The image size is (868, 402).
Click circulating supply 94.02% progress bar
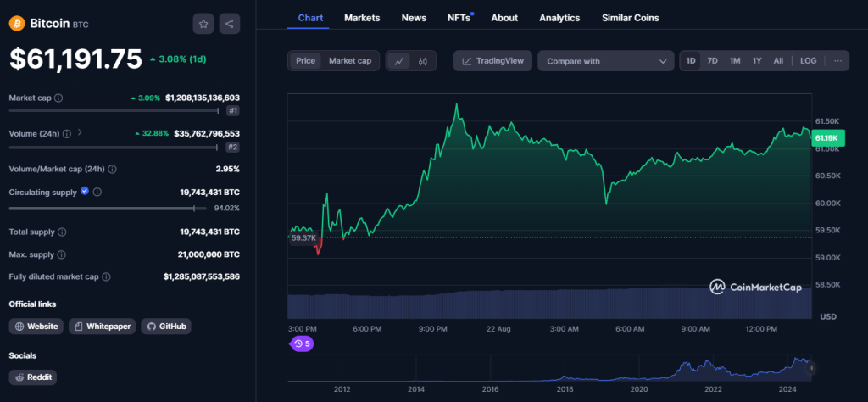[108, 209]
